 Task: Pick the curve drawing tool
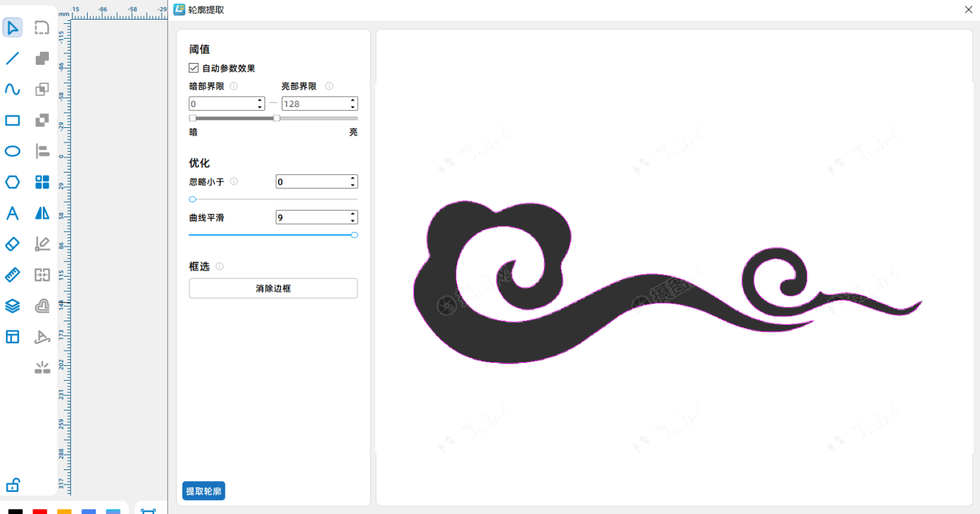point(12,89)
